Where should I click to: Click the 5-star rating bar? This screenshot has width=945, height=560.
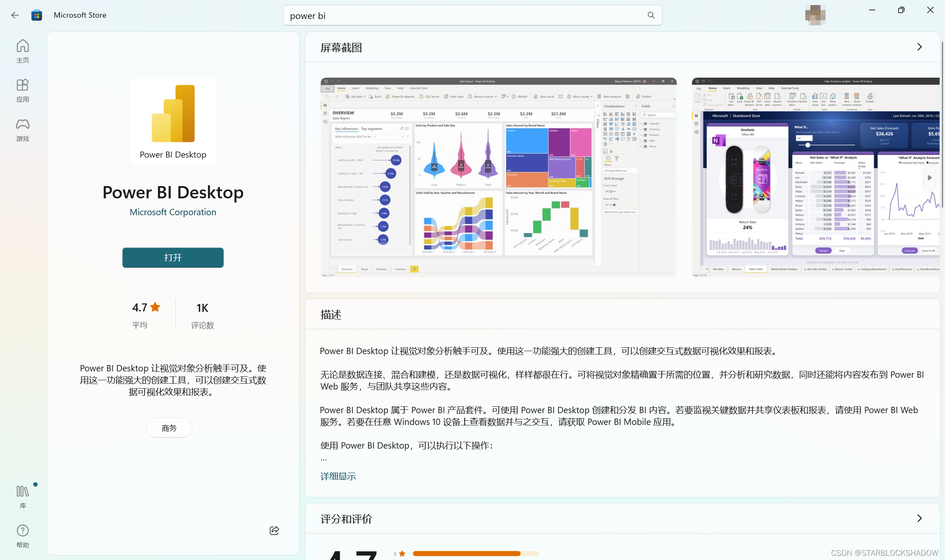tap(476, 553)
